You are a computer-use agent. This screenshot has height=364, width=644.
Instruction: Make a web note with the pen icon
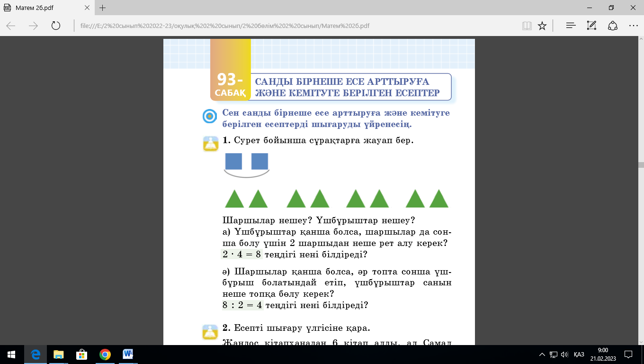click(591, 26)
